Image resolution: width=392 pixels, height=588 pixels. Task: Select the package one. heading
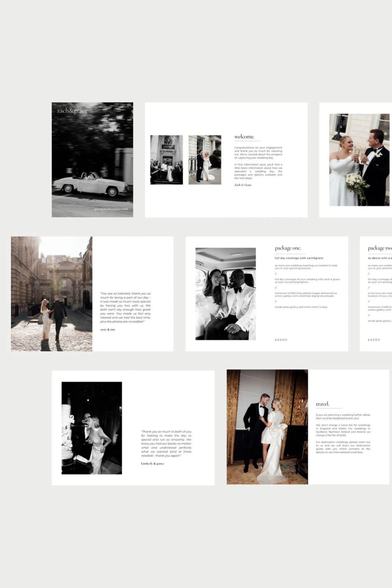[288, 248]
